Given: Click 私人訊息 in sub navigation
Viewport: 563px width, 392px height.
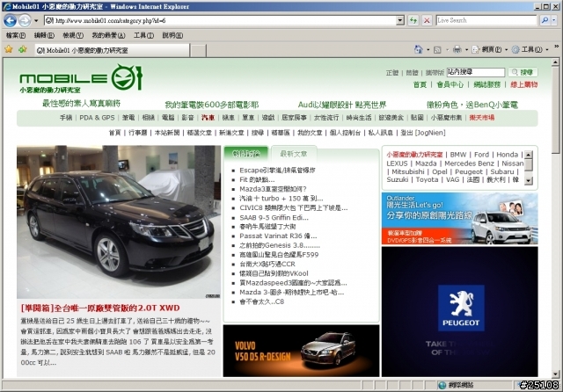Looking at the screenshot, I should [380, 133].
